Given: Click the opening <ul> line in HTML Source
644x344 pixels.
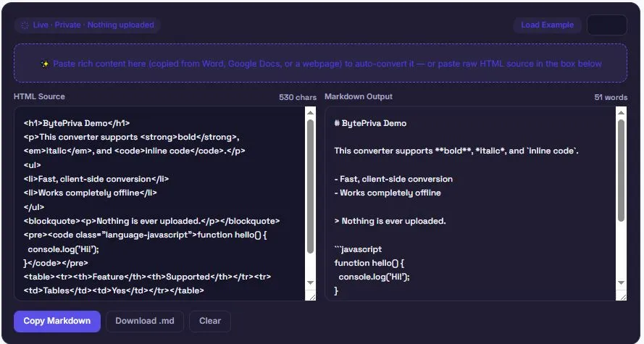Looking at the screenshot, I should tap(32, 165).
